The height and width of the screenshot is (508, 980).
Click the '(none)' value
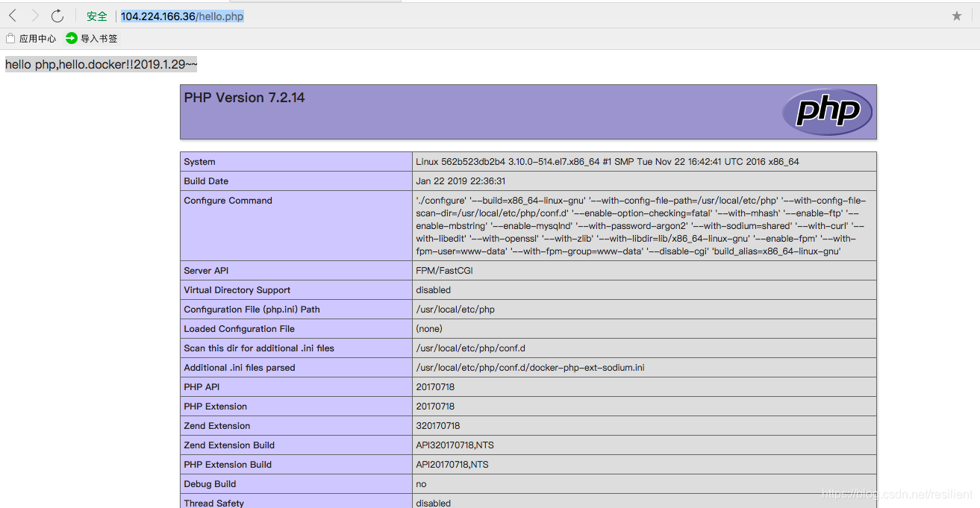[x=428, y=329]
